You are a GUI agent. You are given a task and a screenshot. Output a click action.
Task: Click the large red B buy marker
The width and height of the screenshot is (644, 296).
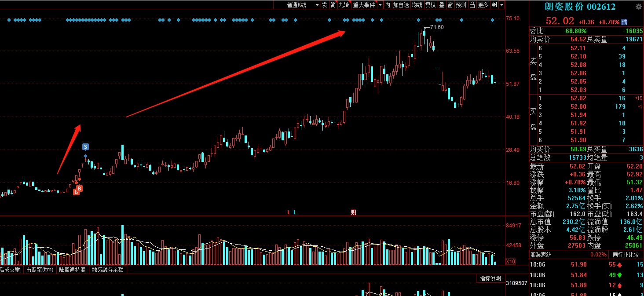[x=80, y=188]
